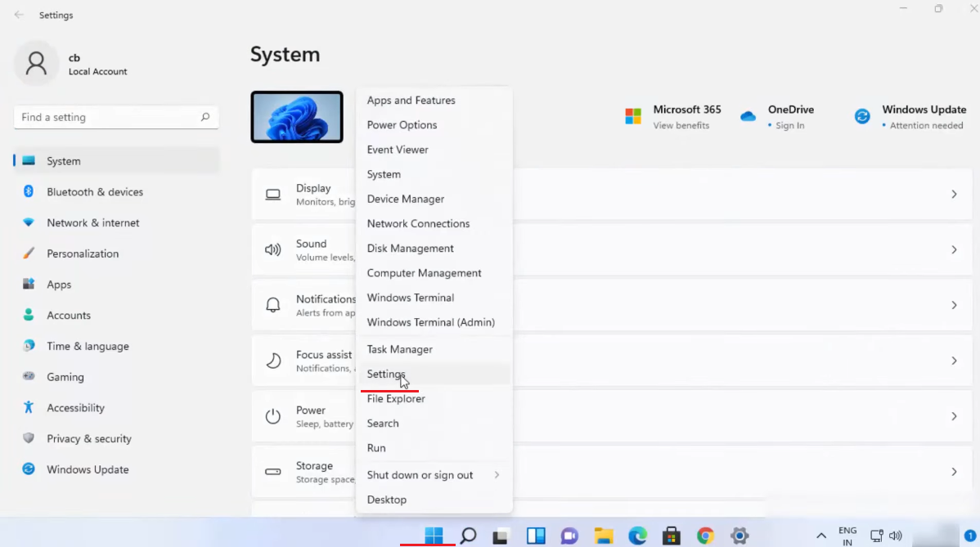Screen dimensions: 980x547
Task: Expand the Display row chevron
Action: click(x=954, y=195)
